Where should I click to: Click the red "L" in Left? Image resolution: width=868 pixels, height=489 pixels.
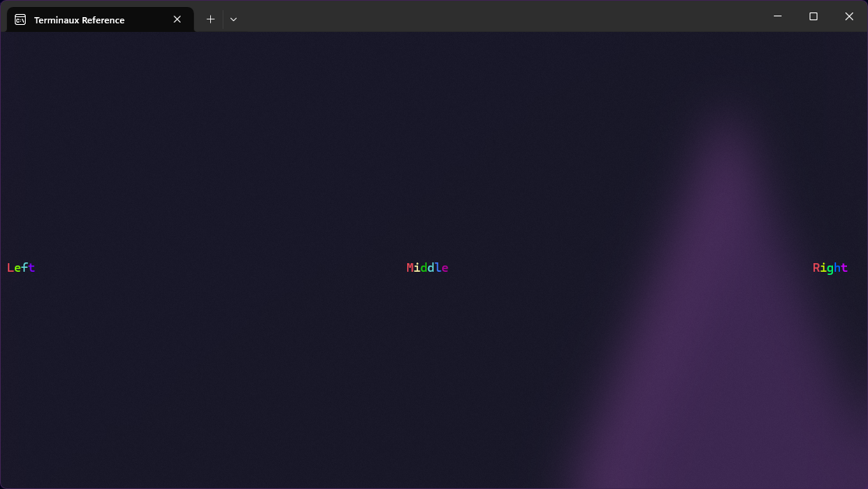10,268
